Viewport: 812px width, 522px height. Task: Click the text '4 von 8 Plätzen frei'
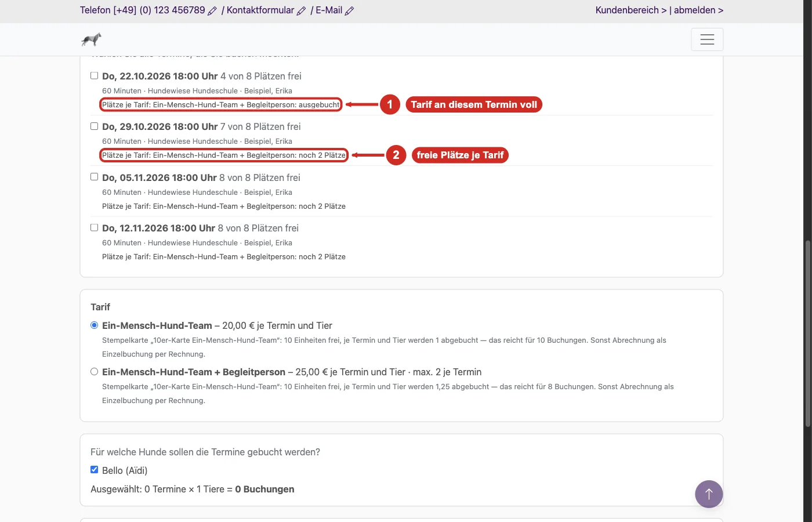(261, 76)
